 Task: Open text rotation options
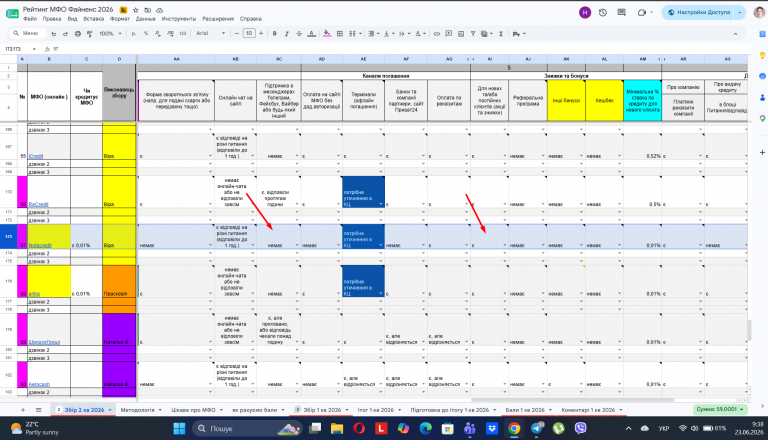click(419, 34)
